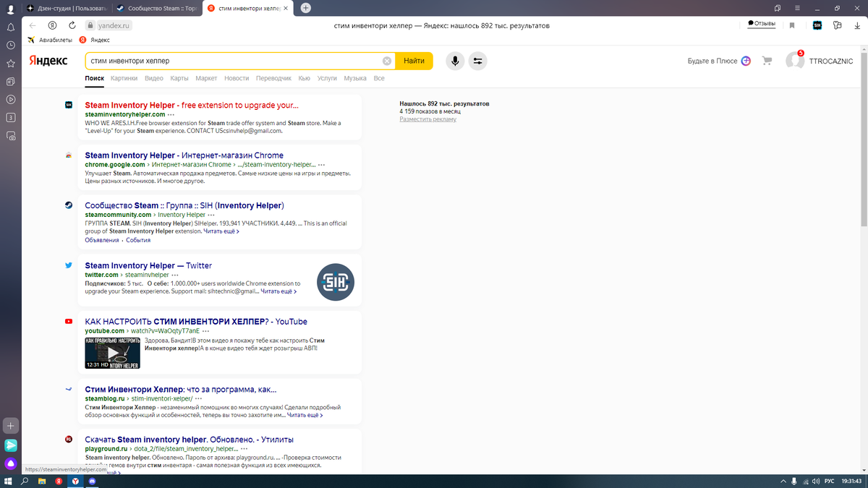Open Переводчик search category
Viewport: 868px width, 488px height.
(x=274, y=78)
